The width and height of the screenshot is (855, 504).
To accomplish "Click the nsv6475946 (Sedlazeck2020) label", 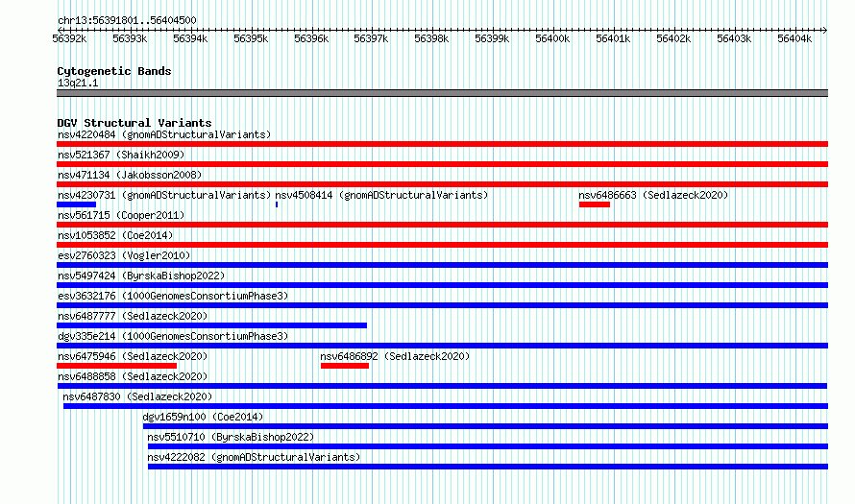I will 133,356.
